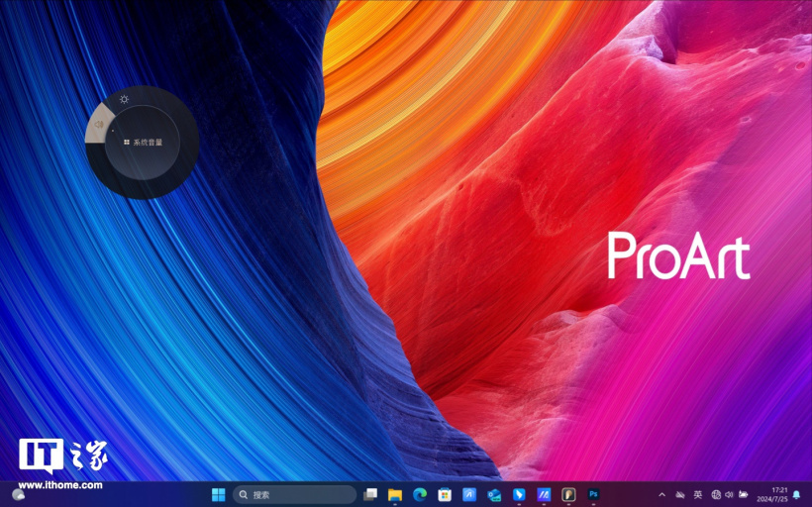Click the cloud-off tray status icon

(680, 494)
